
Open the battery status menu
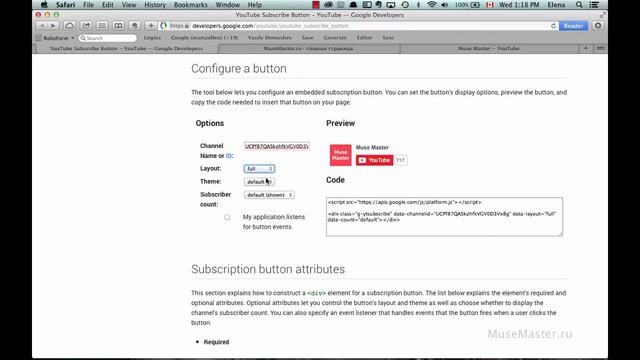(467, 5)
